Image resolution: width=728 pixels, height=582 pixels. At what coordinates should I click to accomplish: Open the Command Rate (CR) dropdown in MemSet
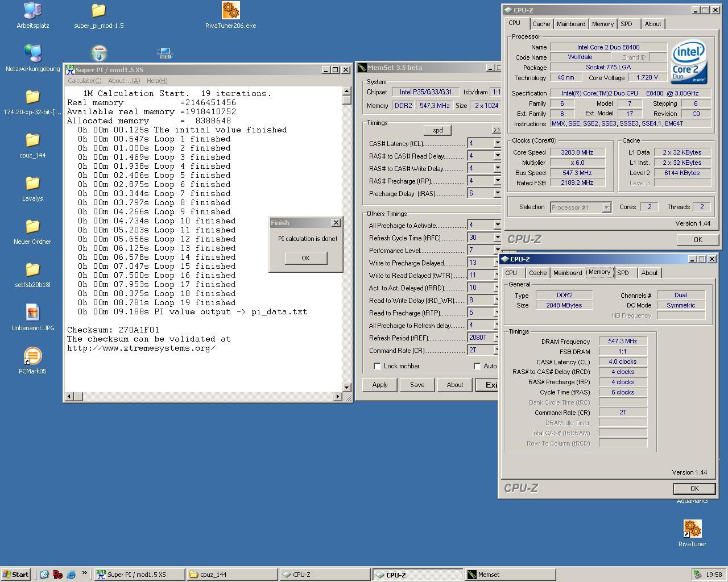tap(497, 350)
